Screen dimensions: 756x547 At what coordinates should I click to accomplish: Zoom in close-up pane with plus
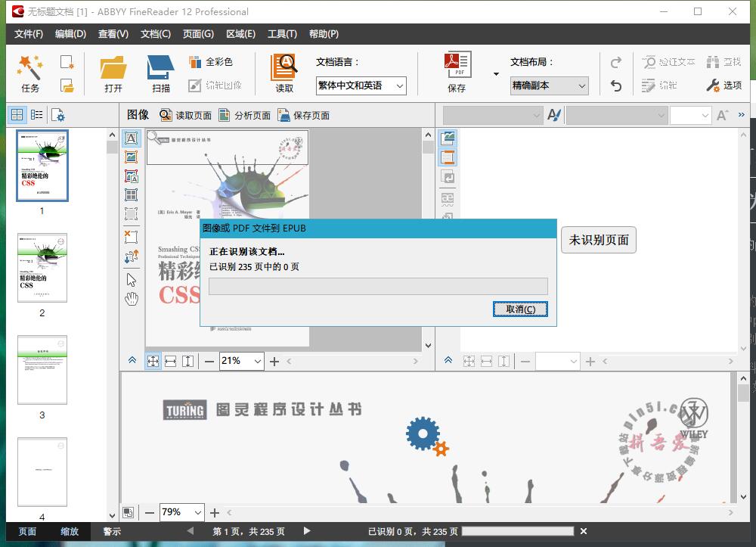[215, 513]
